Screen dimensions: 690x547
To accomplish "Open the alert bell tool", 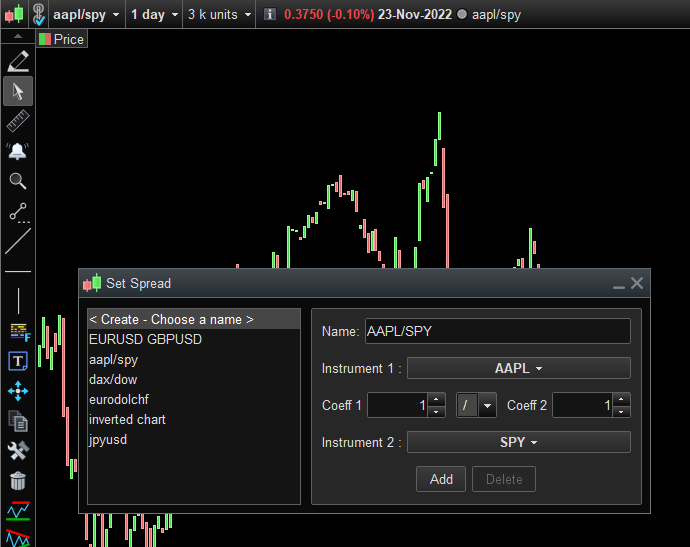I will (18, 151).
